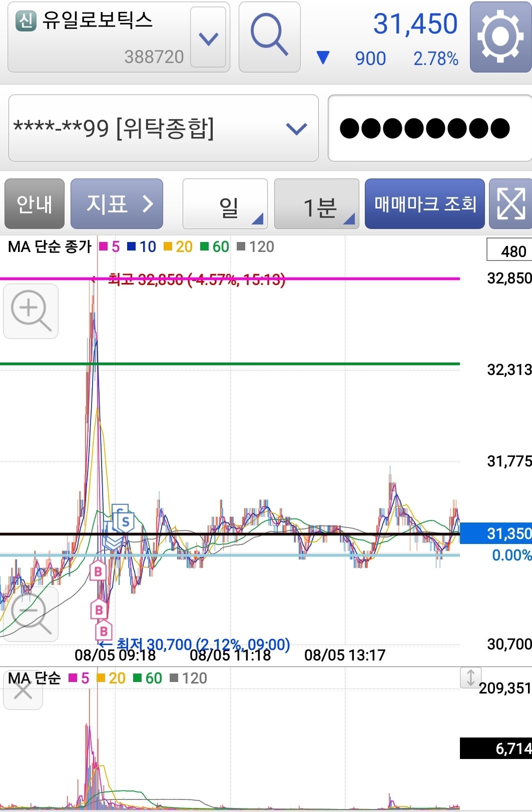Click the 2.78% change rate
The height and width of the screenshot is (812, 532).
(436, 59)
